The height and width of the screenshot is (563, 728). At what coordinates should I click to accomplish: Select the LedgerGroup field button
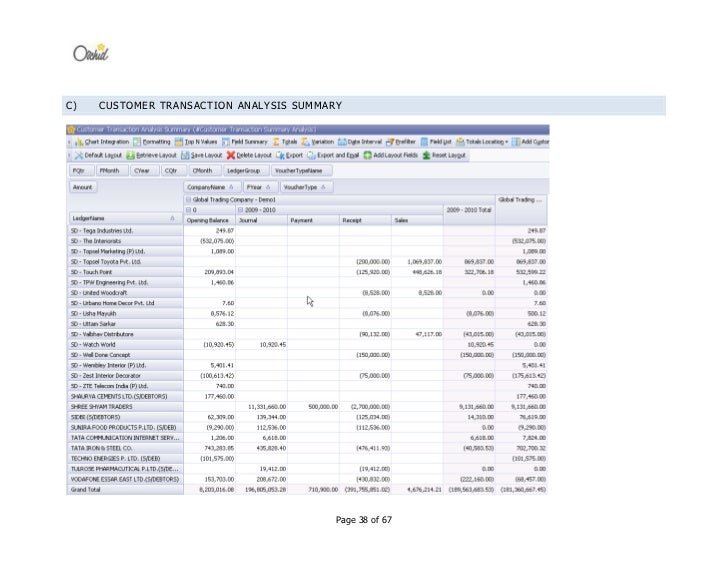246,171
